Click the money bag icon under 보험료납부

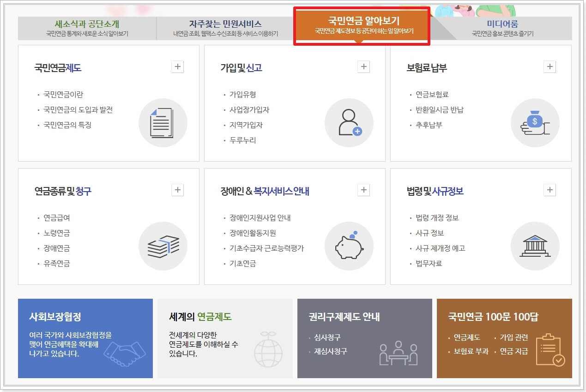point(535,122)
